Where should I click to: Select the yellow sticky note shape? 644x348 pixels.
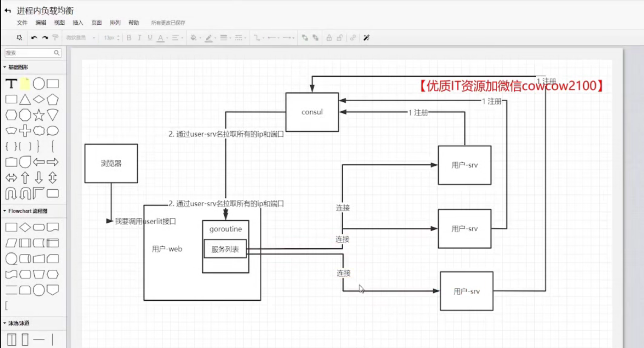(25, 84)
